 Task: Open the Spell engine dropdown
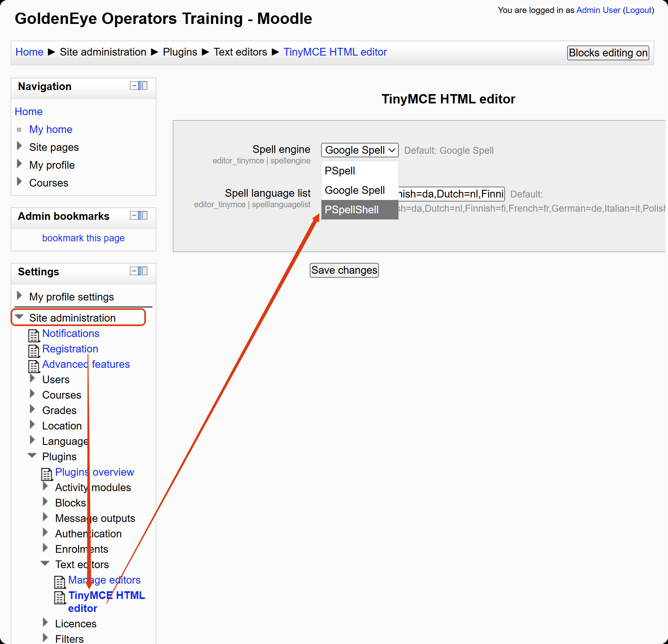pyautogui.click(x=360, y=150)
